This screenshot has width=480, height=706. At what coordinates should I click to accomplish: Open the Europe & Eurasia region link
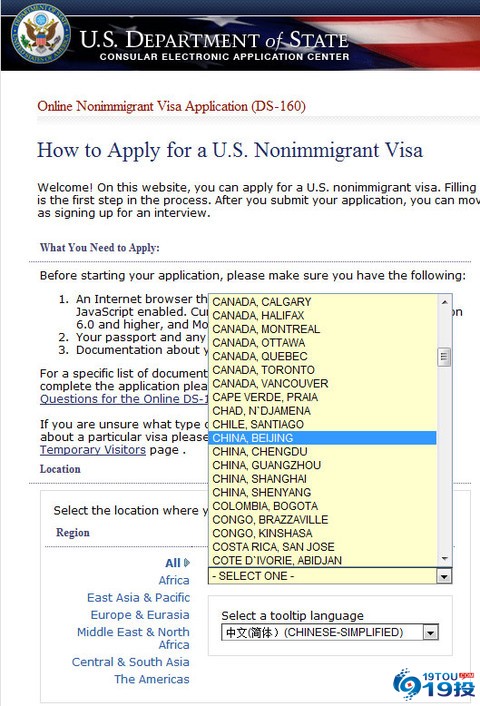click(140, 615)
